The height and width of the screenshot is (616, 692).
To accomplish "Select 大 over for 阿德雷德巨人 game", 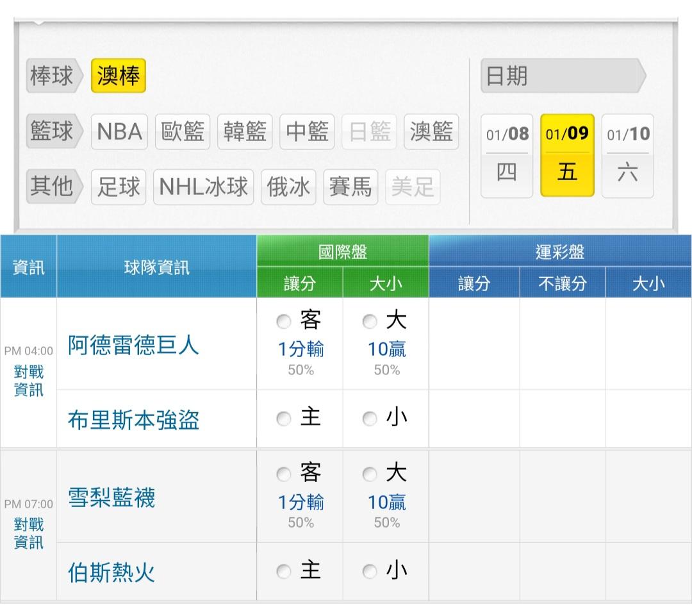I will tap(370, 322).
